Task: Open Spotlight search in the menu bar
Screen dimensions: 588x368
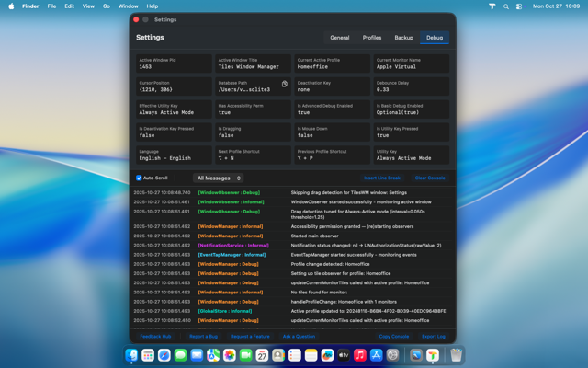Action: [506, 6]
